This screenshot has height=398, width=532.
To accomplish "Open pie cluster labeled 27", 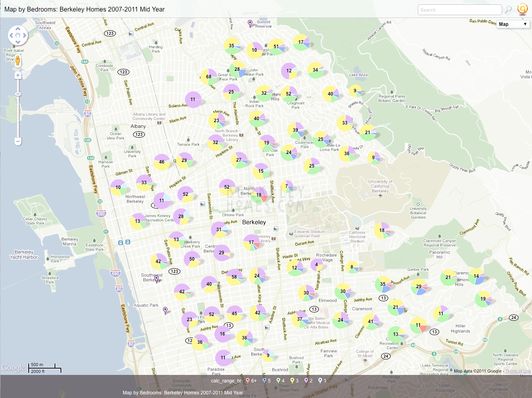I will pos(239,160).
